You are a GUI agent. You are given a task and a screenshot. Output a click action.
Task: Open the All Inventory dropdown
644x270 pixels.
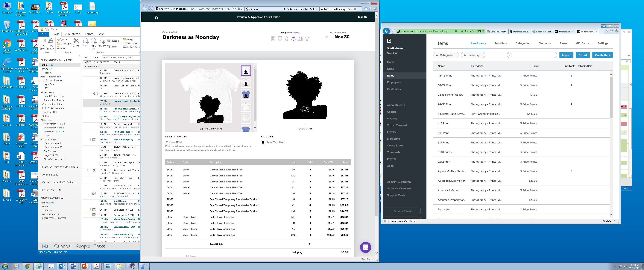click(473, 55)
